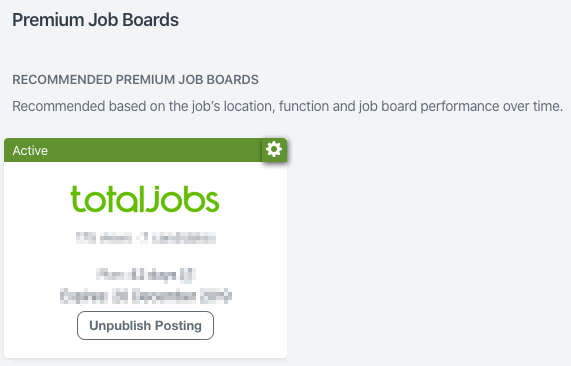Click the Unpublish Posting button
This screenshot has height=366, width=571.
145,326
